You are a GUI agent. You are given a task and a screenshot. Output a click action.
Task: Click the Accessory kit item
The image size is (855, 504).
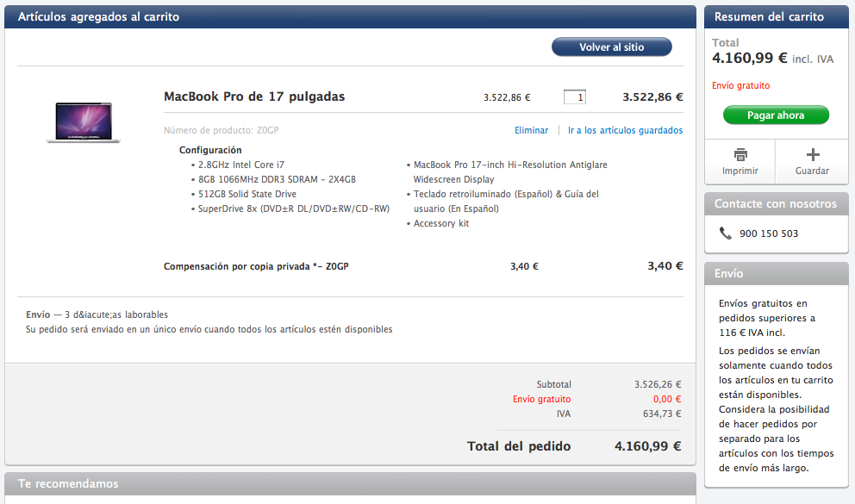click(441, 223)
